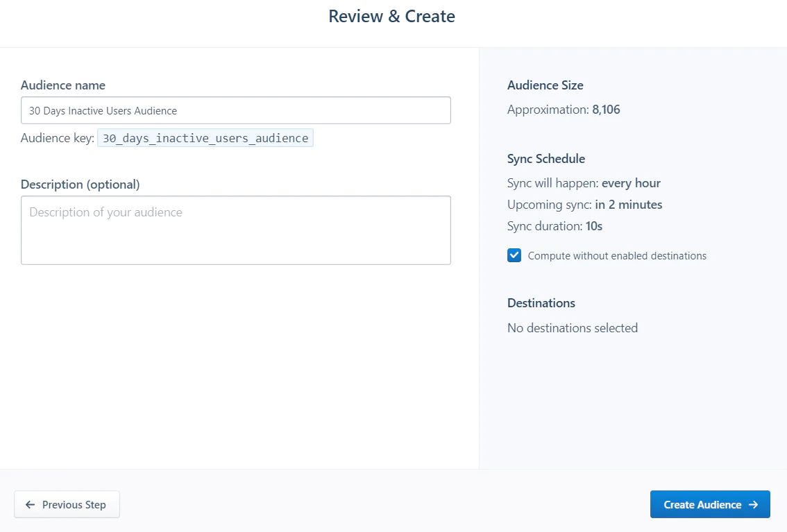This screenshot has height=532, width=787.
Task: Click the left arrow icon on Previous Step
Action: [30, 505]
